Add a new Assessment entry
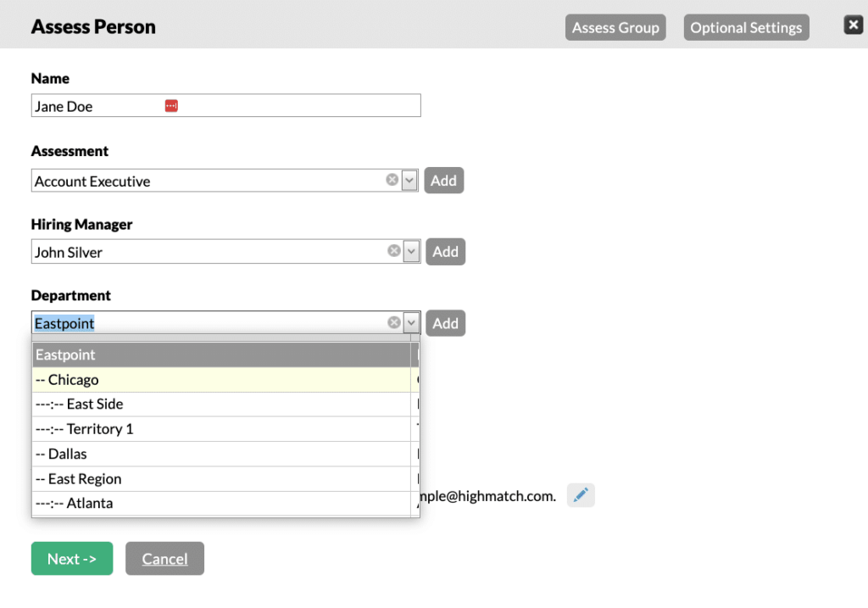 pos(443,180)
